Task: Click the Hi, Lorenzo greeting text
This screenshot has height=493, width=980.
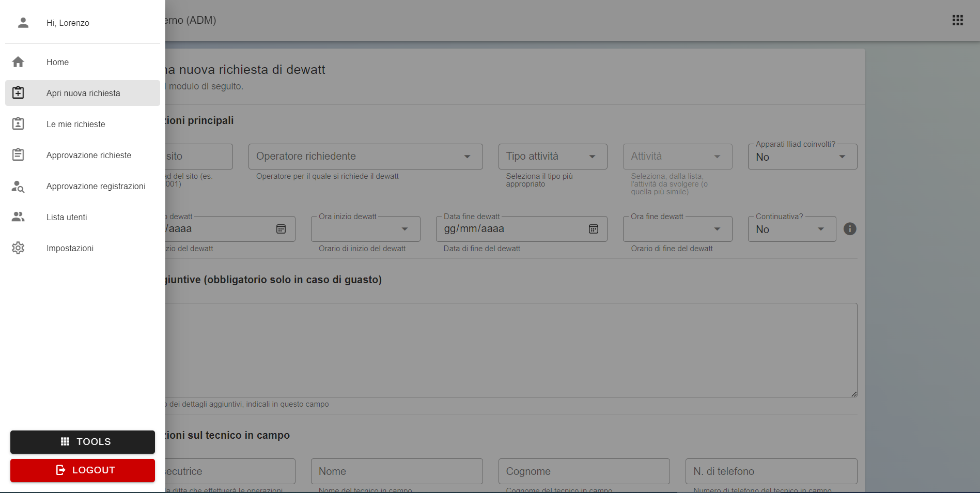Action: 68,23
